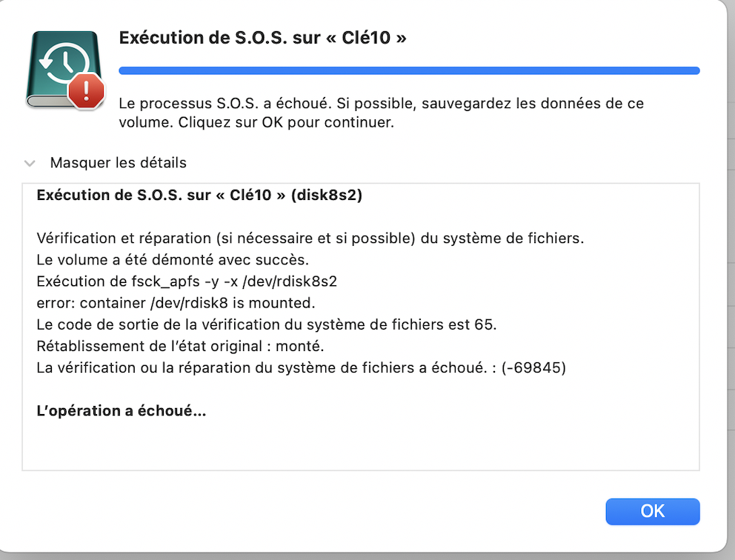The height and width of the screenshot is (560, 735).
Task: Click the "error: container /dev/rdisk8 is mounted" line
Action: point(176,303)
